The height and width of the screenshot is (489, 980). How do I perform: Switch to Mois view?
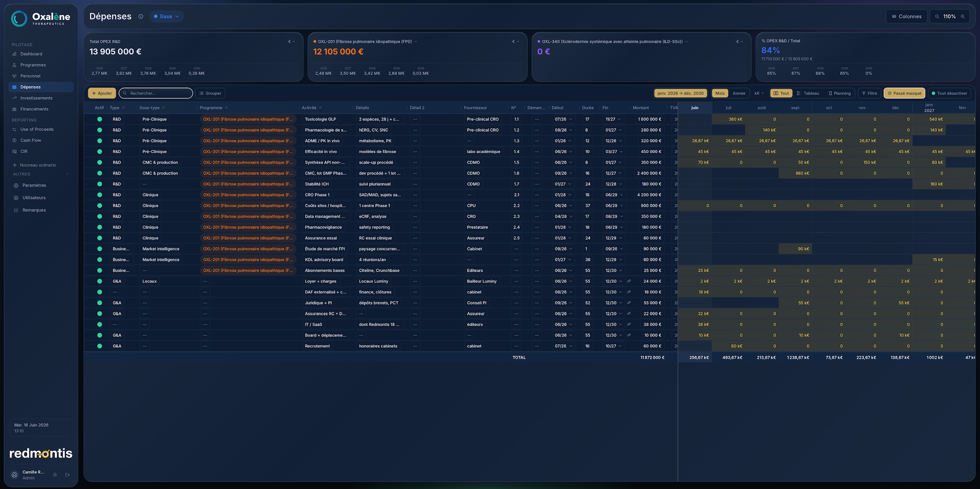(x=720, y=93)
